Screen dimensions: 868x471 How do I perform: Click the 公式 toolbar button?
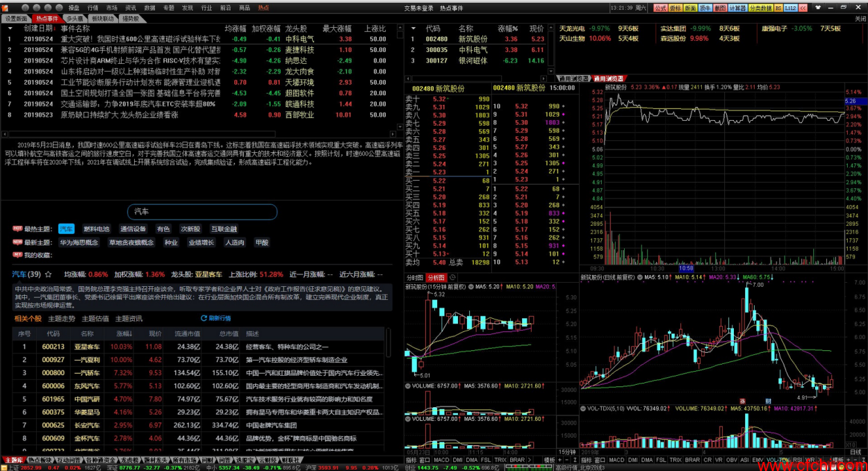point(660,8)
